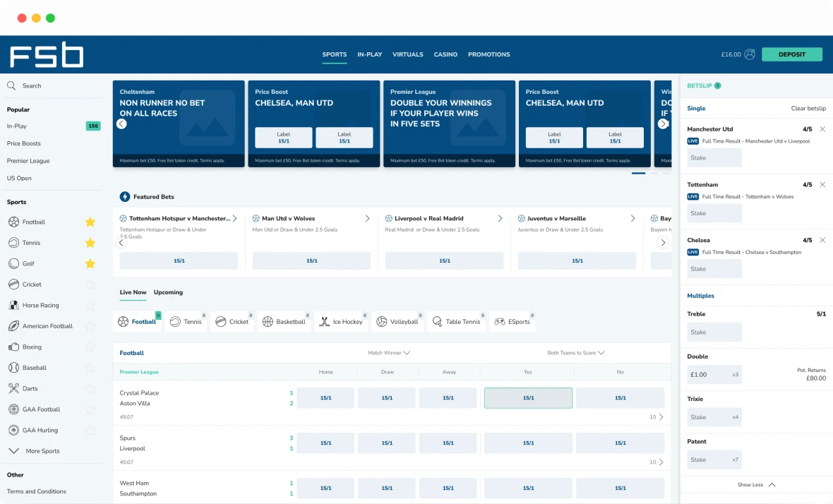Click the GAA Football icon in sidebar

[14, 409]
